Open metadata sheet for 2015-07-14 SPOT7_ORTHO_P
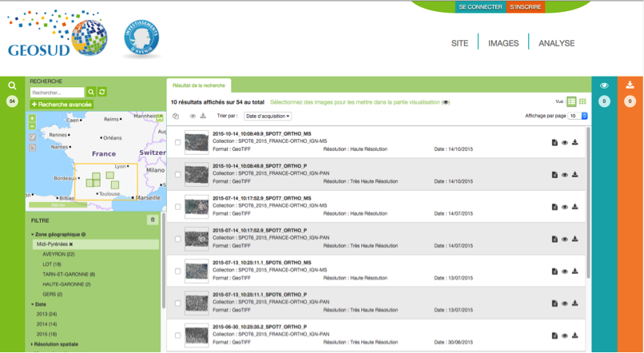The width and height of the screenshot is (644, 353). [555, 239]
